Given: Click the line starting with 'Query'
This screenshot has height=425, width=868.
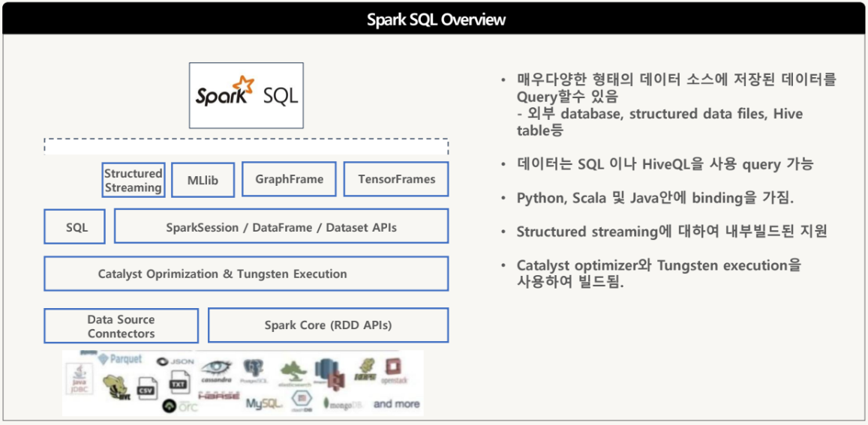Looking at the screenshot, I should [567, 96].
